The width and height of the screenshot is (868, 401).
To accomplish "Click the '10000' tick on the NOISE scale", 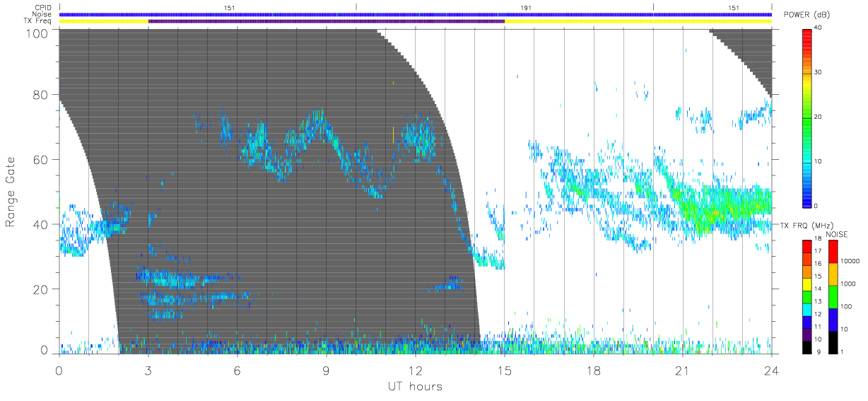I will pyautogui.click(x=850, y=262).
